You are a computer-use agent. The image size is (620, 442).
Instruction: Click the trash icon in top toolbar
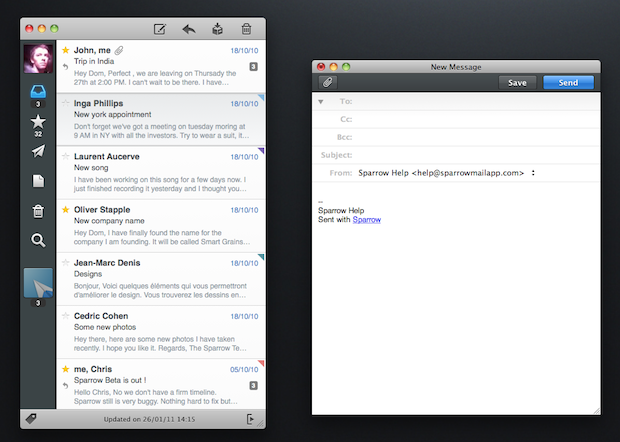coord(246,29)
